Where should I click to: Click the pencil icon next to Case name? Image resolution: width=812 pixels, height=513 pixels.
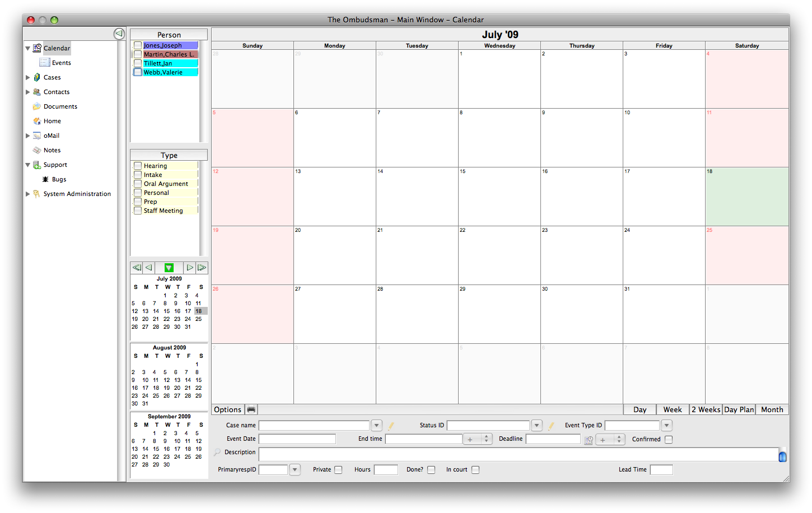pos(391,426)
